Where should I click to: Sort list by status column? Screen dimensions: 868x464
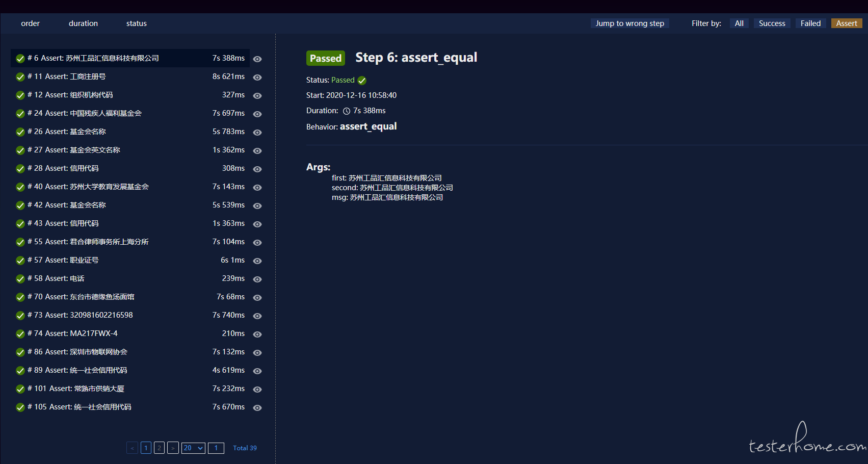137,23
